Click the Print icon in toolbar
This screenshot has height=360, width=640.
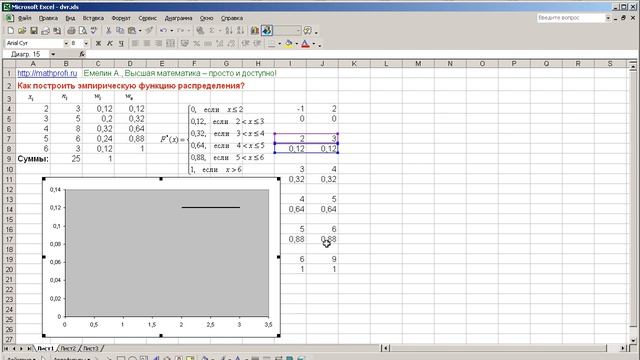(x=71, y=31)
